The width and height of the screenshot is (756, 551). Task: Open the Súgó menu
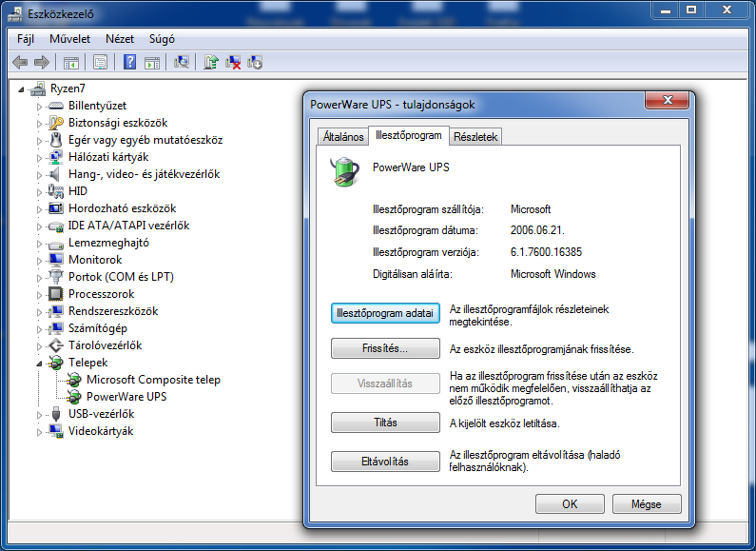[x=162, y=39]
